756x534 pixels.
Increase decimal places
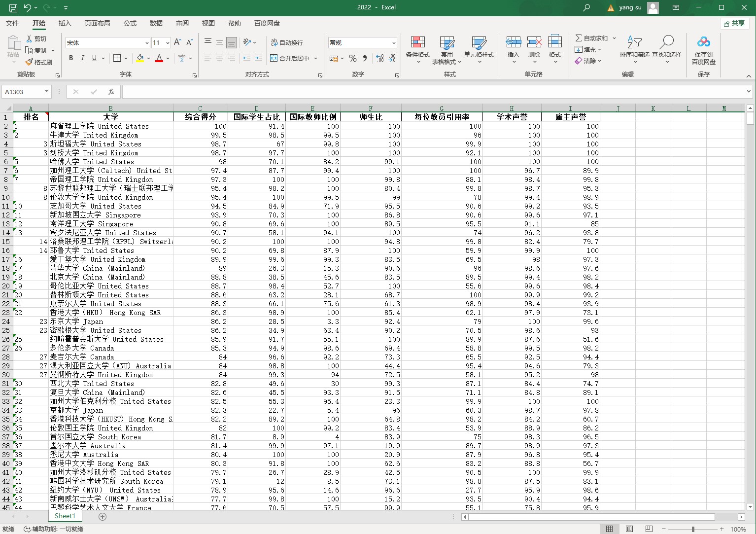379,58
